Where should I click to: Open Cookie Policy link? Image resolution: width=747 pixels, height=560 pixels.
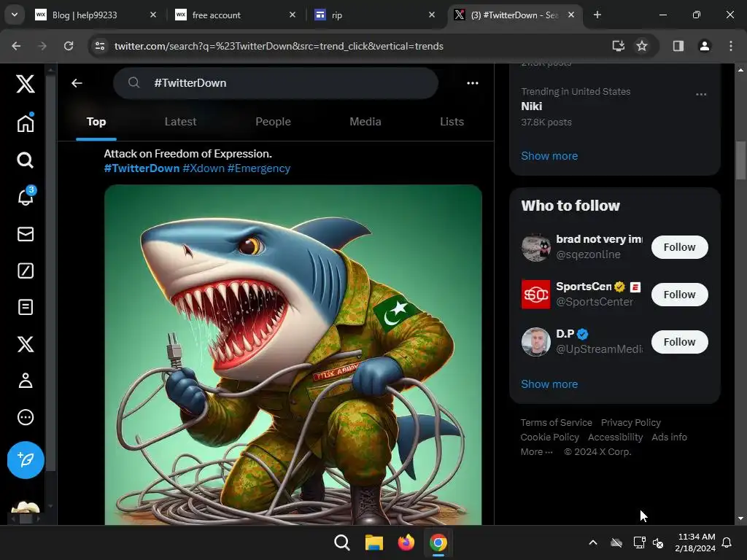549,437
